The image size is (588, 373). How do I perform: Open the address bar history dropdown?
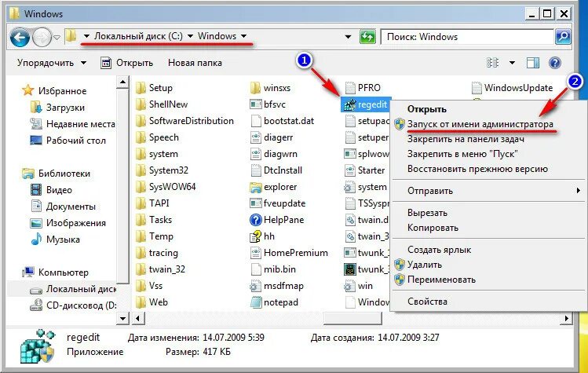coord(348,37)
